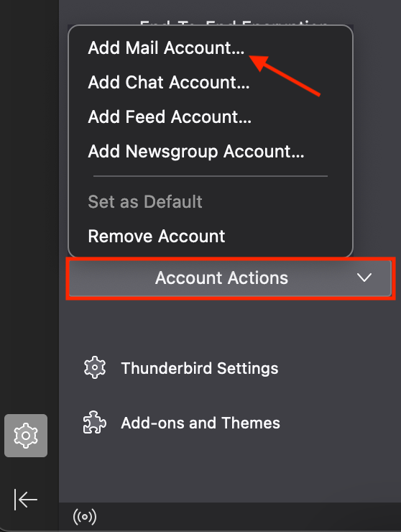Choose Add Newsgroup Account item
Viewport: 401px width, 532px height.
(x=196, y=151)
